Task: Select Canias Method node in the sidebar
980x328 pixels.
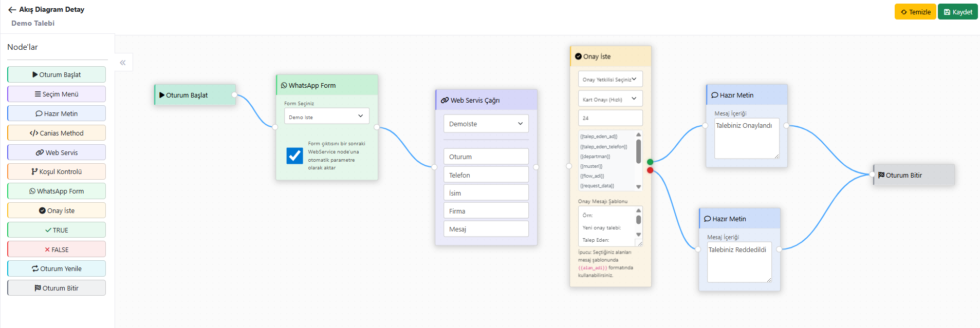Action: point(57,133)
